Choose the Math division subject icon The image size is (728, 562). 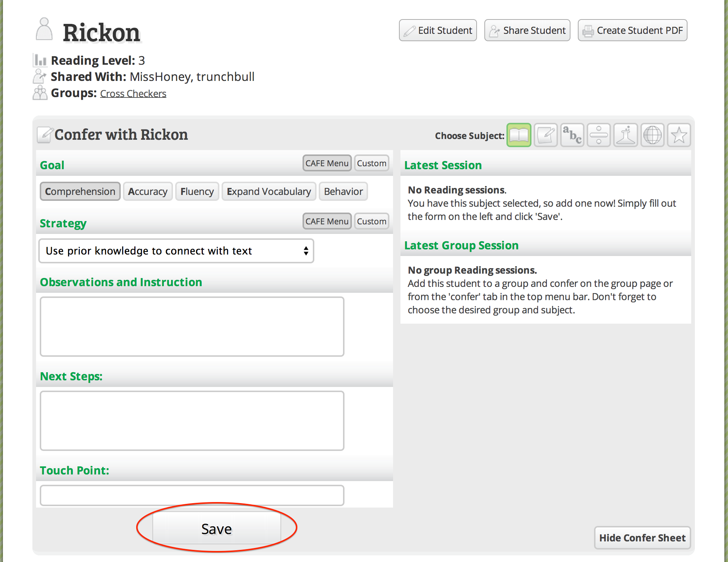click(599, 135)
